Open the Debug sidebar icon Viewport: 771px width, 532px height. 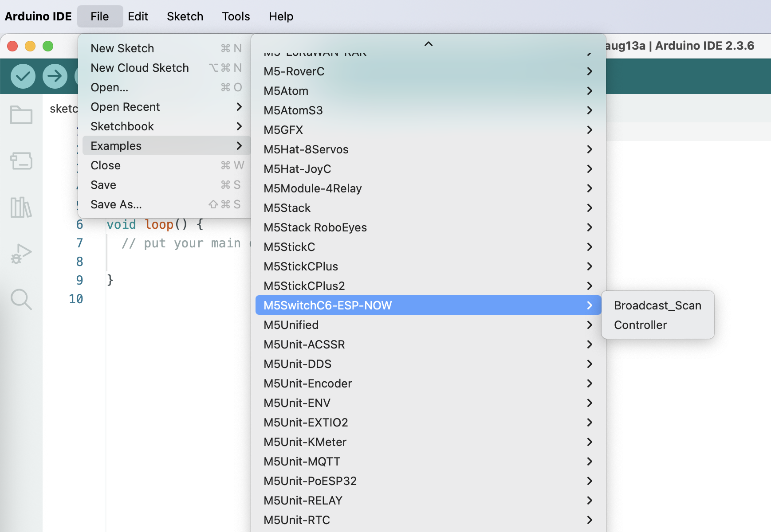click(x=21, y=254)
